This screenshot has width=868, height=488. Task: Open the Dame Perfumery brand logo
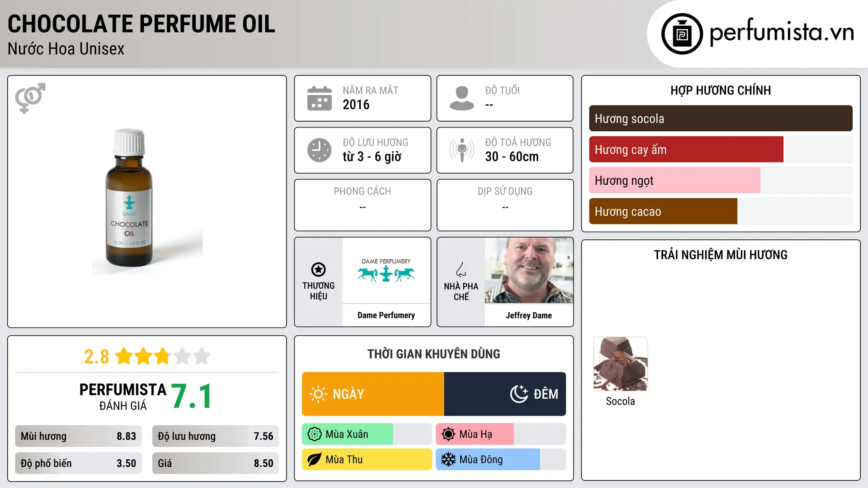click(386, 270)
